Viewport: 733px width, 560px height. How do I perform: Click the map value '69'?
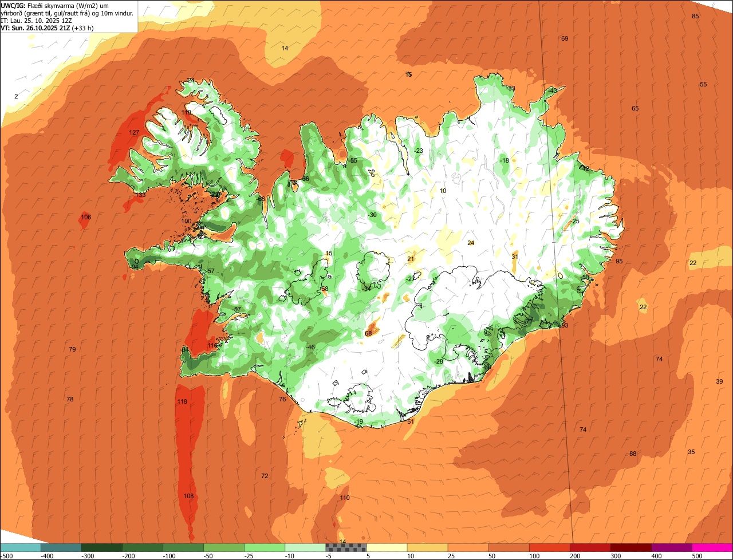tap(565, 38)
